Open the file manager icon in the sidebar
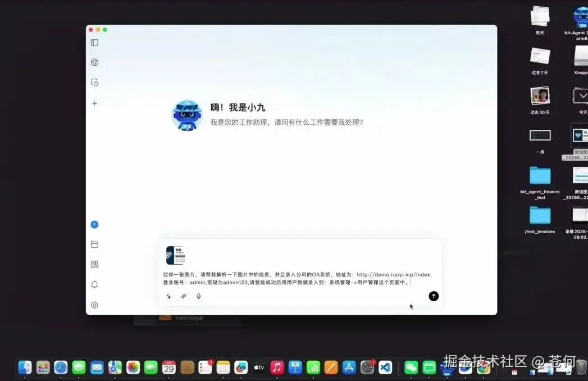 click(94, 244)
